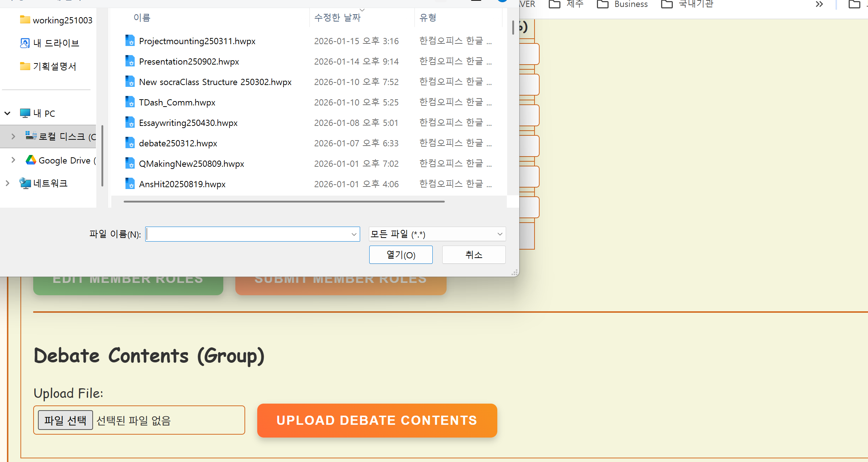This screenshot has width=868, height=462.
Task: Click the horizontal scrollbar of file list
Action: pos(284,201)
